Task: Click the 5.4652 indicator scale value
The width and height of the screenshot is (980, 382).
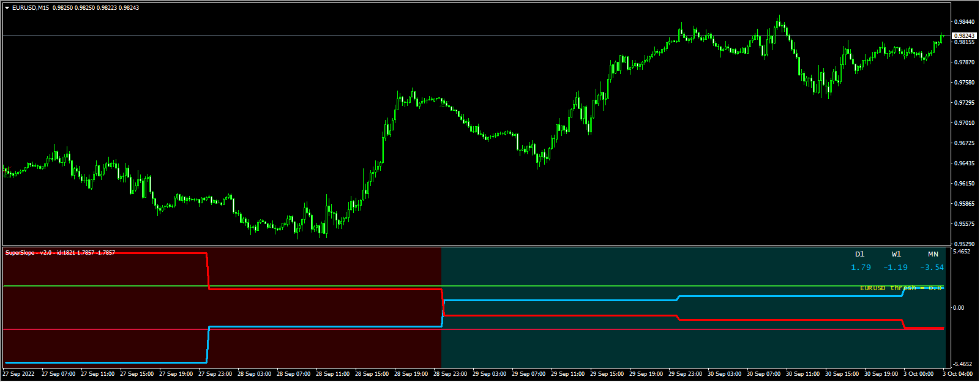Action: point(962,252)
